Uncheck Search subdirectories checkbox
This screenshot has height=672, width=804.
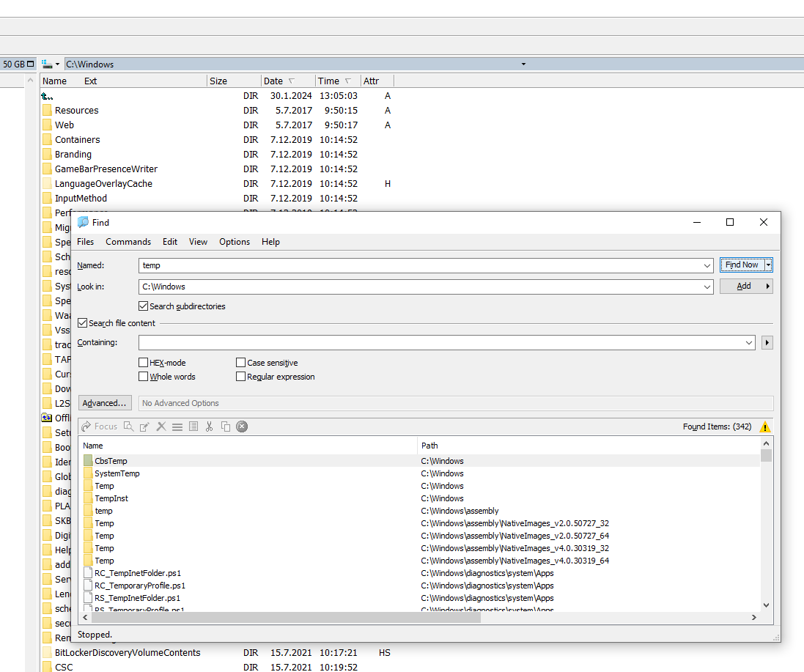144,306
